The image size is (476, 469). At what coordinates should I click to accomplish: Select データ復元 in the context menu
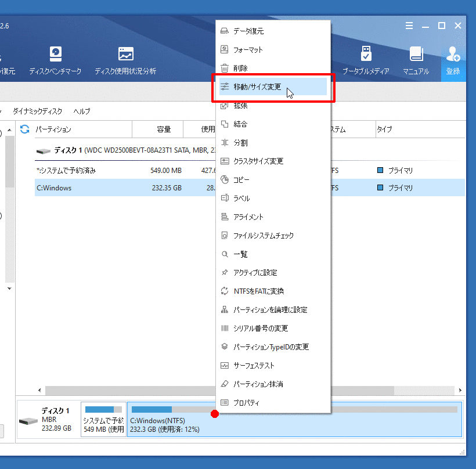(x=248, y=31)
